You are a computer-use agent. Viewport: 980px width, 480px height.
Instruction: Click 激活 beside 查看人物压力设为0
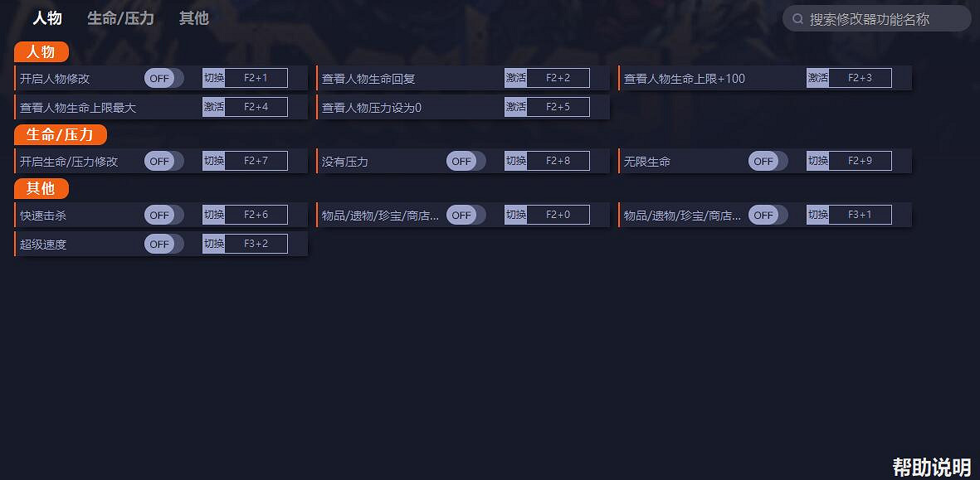tap(514, 106)
